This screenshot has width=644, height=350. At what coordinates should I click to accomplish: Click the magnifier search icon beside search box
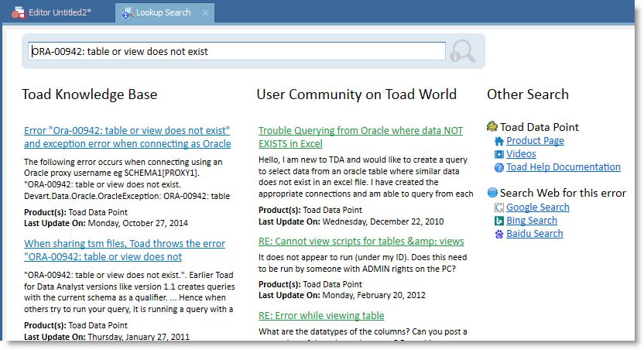tap(463, 51)
